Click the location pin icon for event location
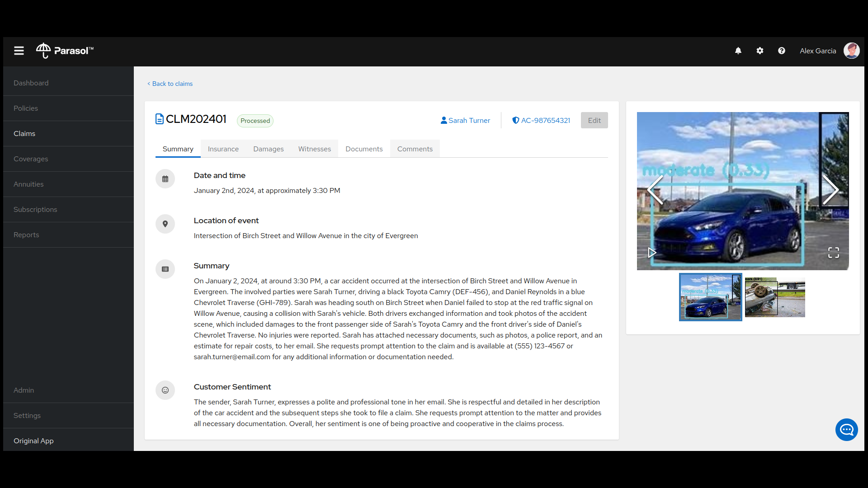Image resolution: width=868 pixels, height=488 pixels. click(165, 224)
